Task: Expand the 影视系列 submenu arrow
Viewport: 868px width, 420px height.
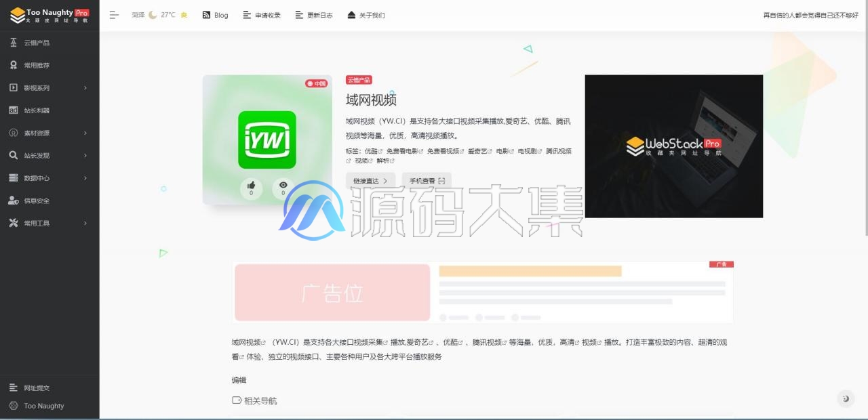Action: (85, 88)
